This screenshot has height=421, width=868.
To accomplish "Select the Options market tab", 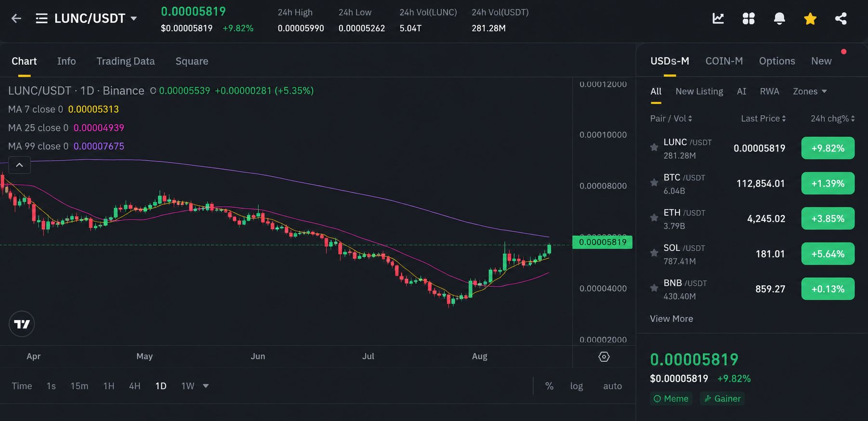I will tap(777, 61).
